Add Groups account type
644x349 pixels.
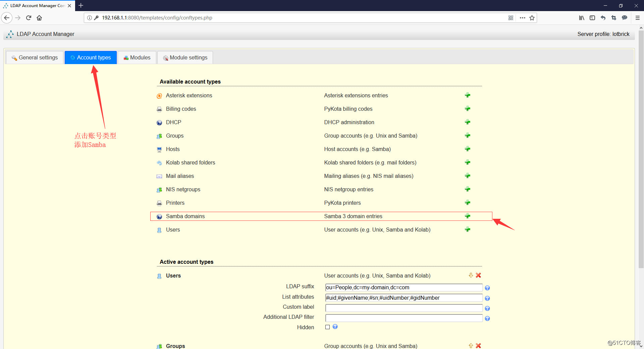tap(468, 136)
